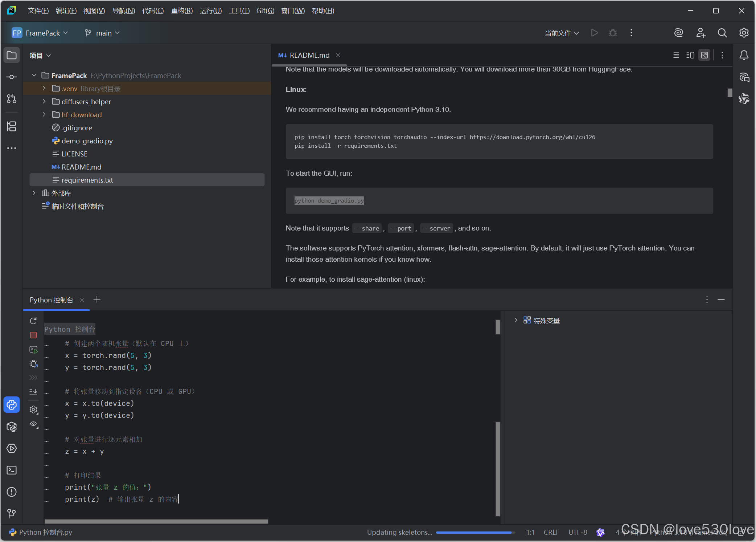The image size is (756, 542).
Task: Toggle the console show-variables eye icon
Action: [33, 424]
